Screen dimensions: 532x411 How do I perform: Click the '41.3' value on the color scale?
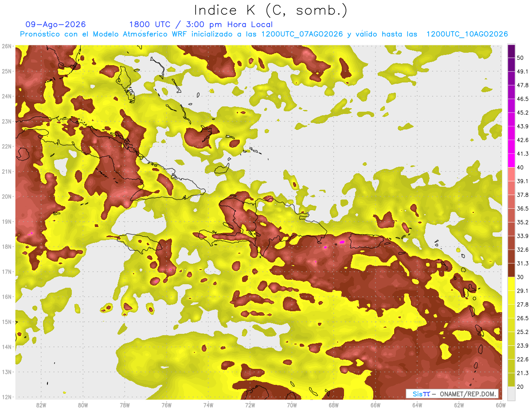coord(523,154)
